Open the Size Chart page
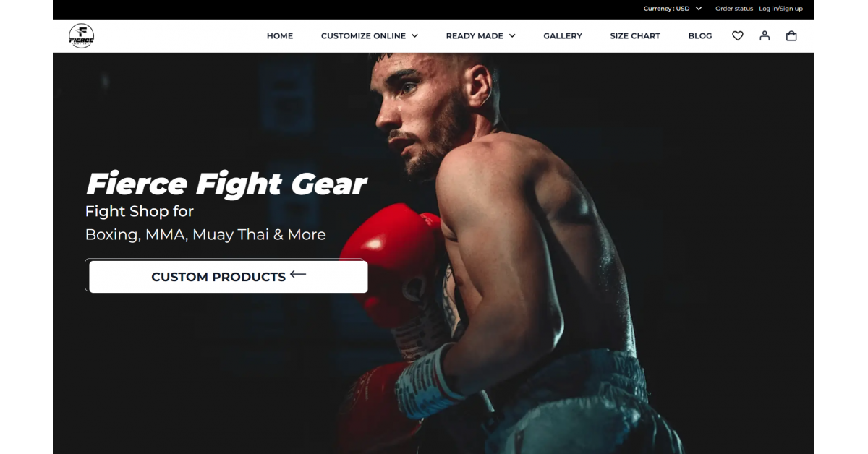The image size is (868, 454). [x=635, y=35]
